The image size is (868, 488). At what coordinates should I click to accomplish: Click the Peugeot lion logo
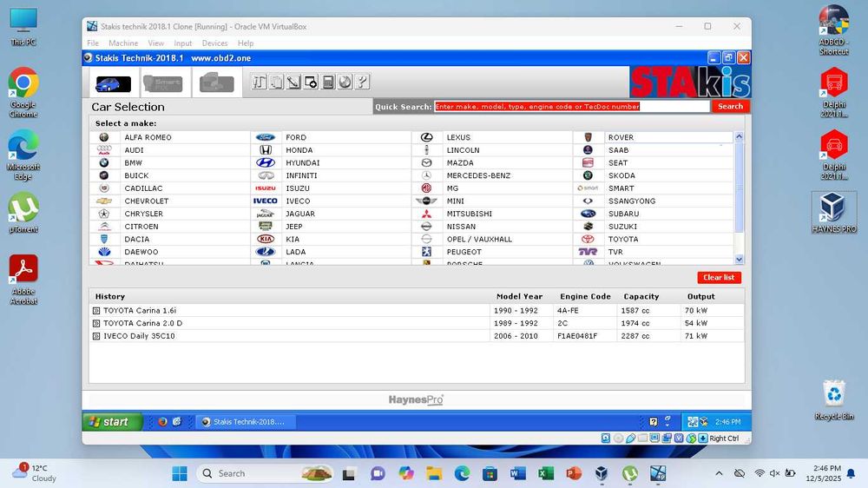426,252
